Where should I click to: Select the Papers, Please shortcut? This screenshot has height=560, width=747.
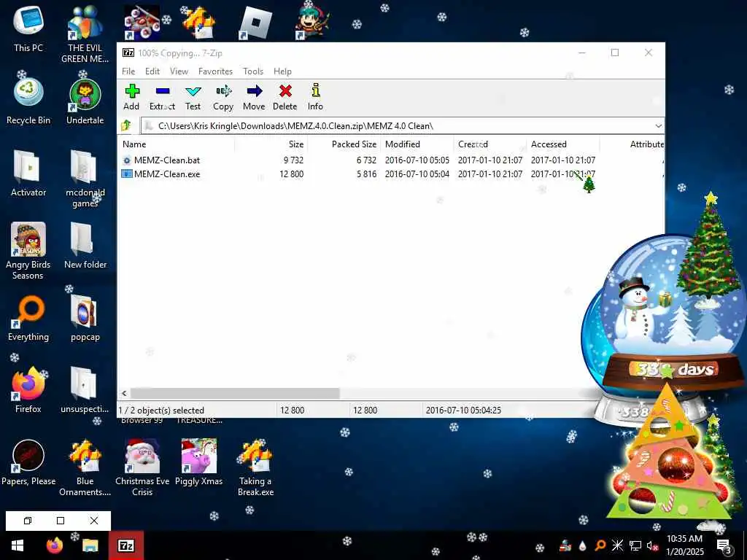pos(28,462)
